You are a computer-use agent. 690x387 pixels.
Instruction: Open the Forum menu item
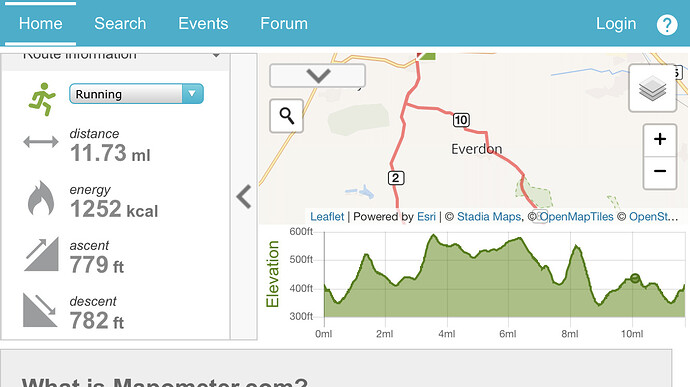point(284,24)
